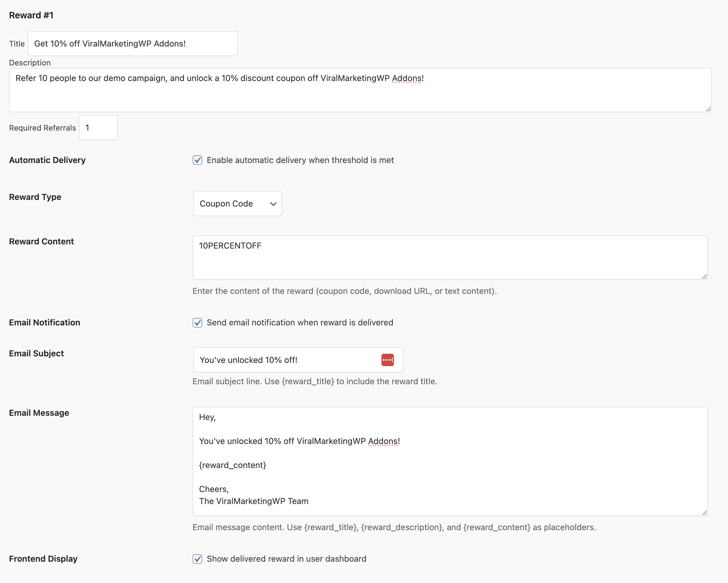
Task: Click the Required Referrals number field
Action: click(x=98, y=128)
